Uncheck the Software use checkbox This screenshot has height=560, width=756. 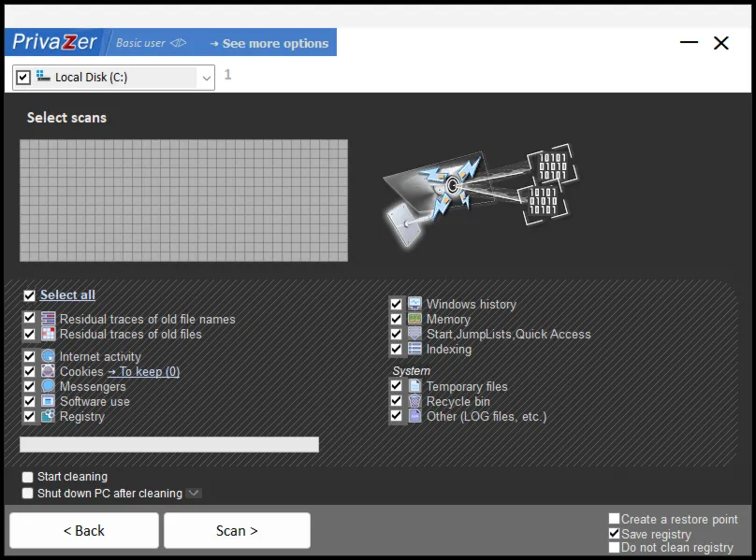[29, 401]
